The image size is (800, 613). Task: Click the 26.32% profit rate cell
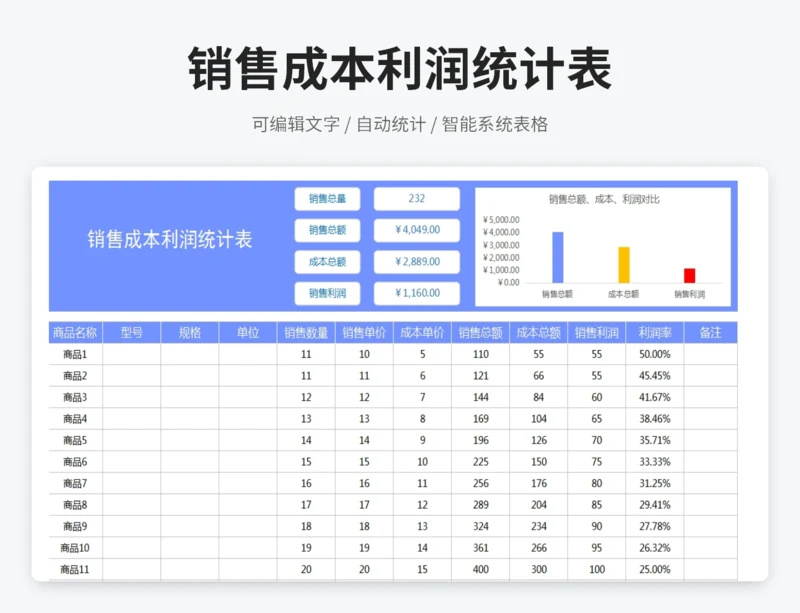655,548
